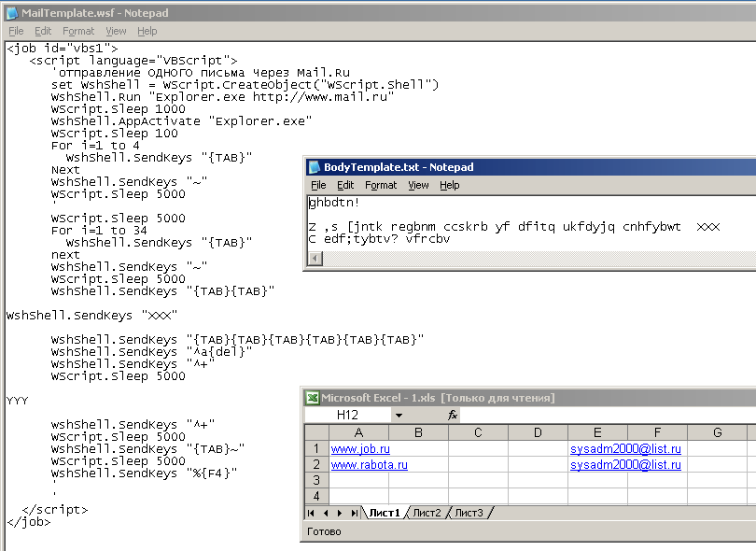Select row 2 header in Excel
The height and width of the screenshot is (551, 756).
[316, 465]
